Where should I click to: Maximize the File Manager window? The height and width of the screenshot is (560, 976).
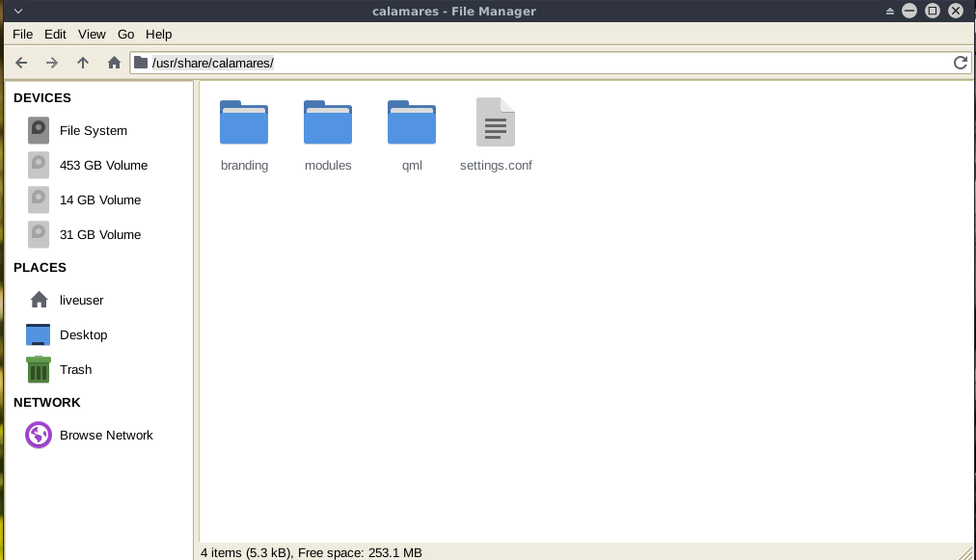[x=933, y=11]
